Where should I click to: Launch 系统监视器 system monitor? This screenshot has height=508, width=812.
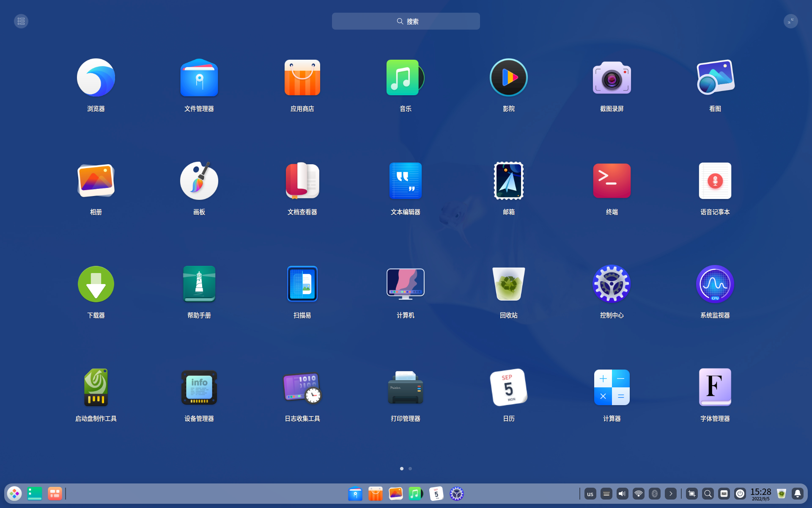(715, 284)
